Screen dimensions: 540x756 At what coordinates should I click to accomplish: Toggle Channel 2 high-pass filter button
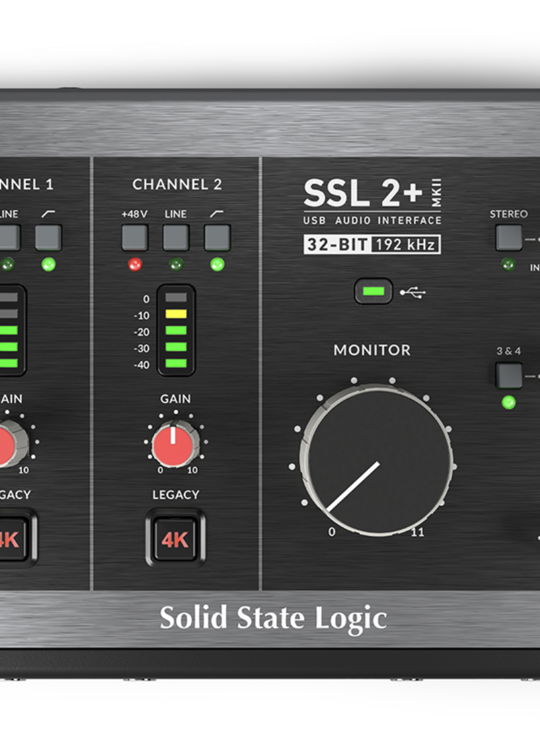217,237
